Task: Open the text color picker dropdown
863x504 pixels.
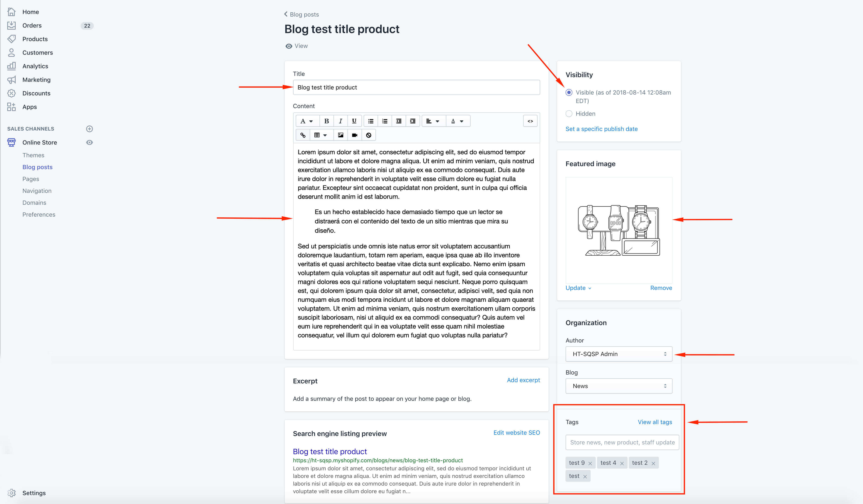Action: 458,121
